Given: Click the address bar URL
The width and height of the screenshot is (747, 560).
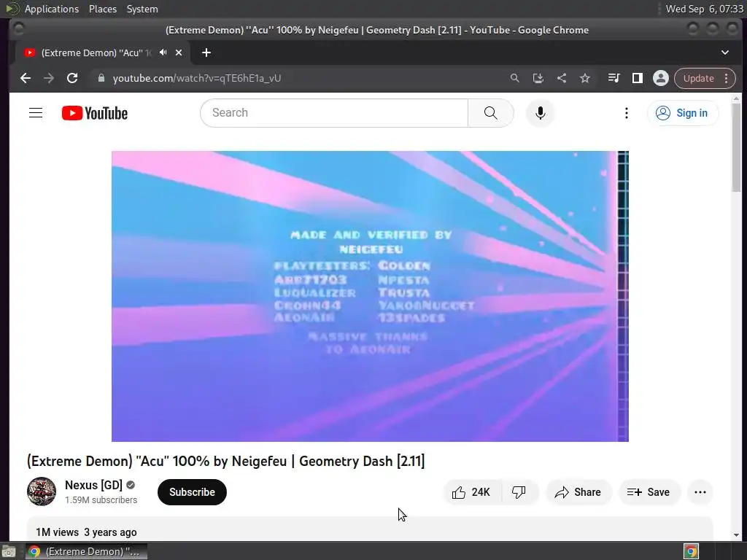Looking at the screenshot, I should 197,78.
